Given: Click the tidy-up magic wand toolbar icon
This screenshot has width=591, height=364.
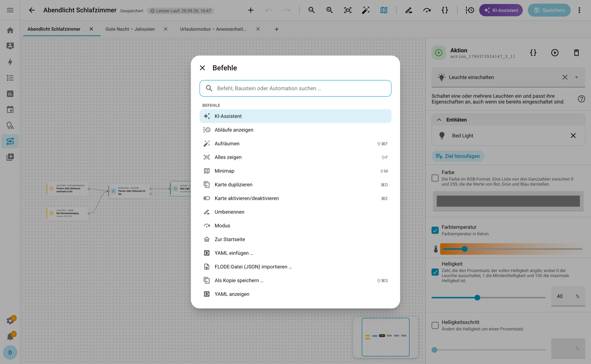Looking at the screenshot, I should (x=366, y=10).
